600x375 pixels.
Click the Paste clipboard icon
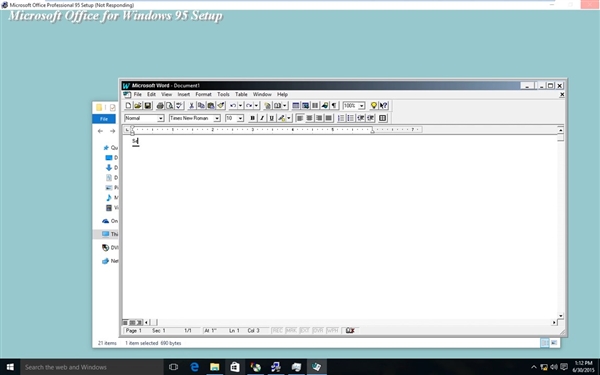[210, 106]
